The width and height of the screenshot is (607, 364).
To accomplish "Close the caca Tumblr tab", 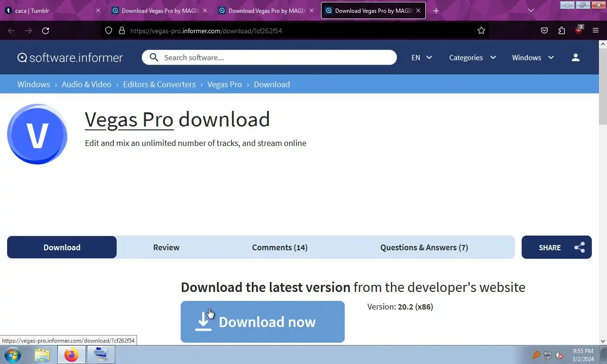I will [98, 10].
